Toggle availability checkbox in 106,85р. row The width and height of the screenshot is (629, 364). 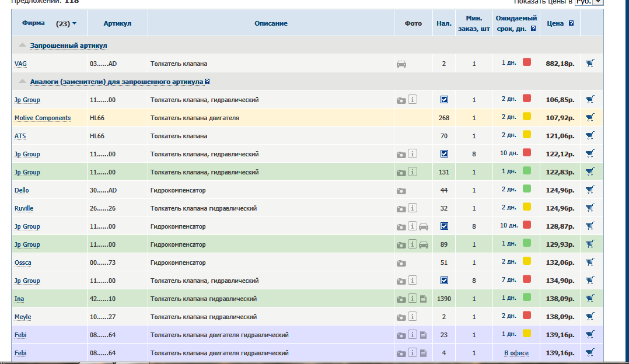(x=444, y=100)
